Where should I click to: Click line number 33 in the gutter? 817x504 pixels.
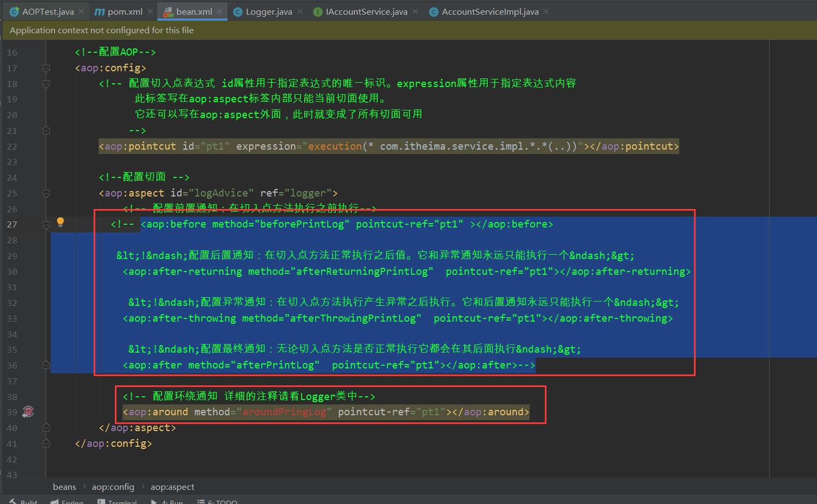pos(12,319)
